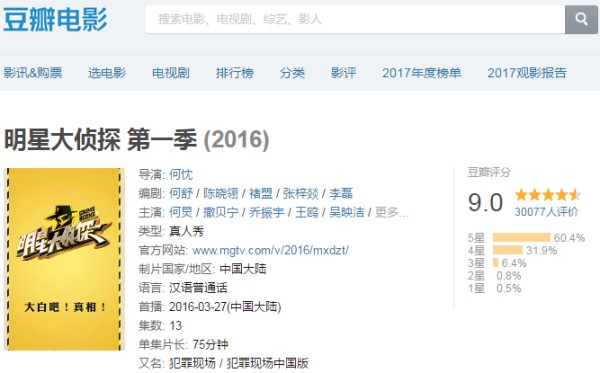Open writer 陈晓翎 link
600x373 pixels.
(x=220, y=194)
